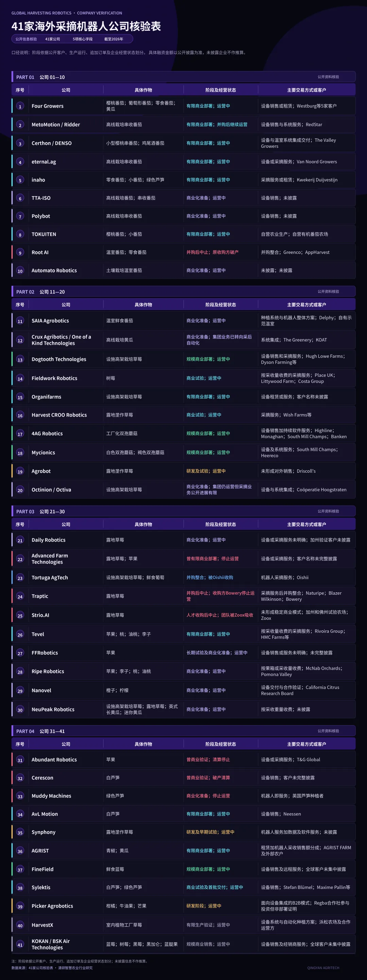Click crop cell 橙子；柠檬 in Nanovel row
Viewport: 367px width, 980px height.
117,690
